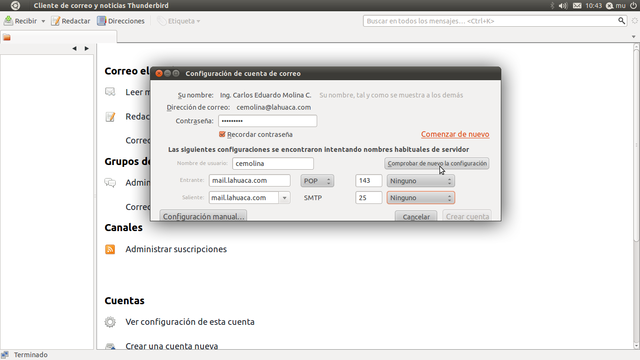Click Comenzar de nuevo link
Viewport: 640px width, 360px height.
click(455, 134)
